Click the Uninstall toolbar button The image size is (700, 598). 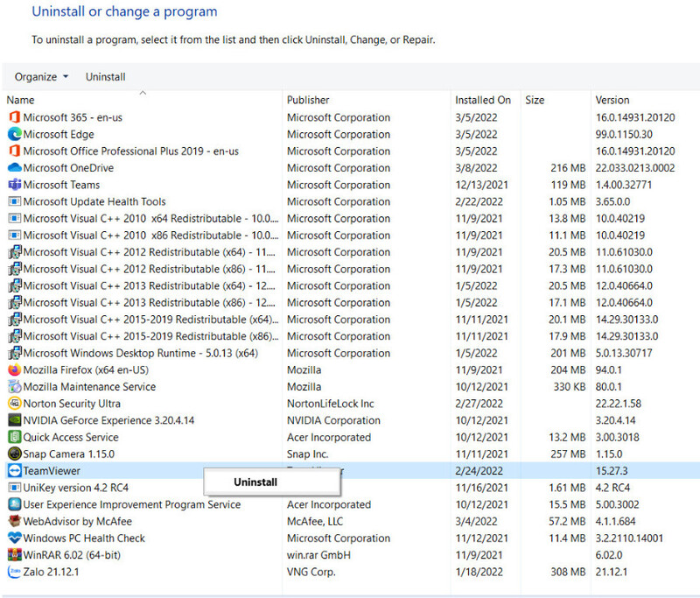click(105, 77)
